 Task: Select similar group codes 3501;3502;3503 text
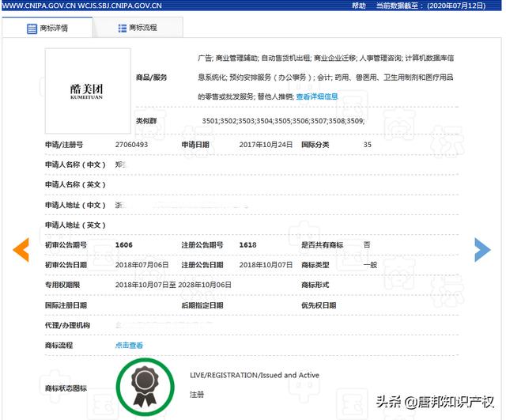[283, 121]
